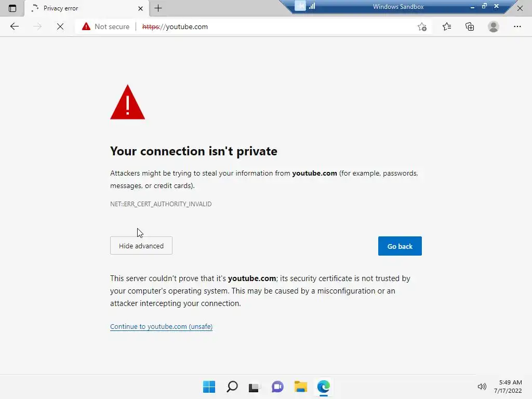
Task: Click the youtube.com address bar
Action: pyautogui.click(x=260, y=26)
